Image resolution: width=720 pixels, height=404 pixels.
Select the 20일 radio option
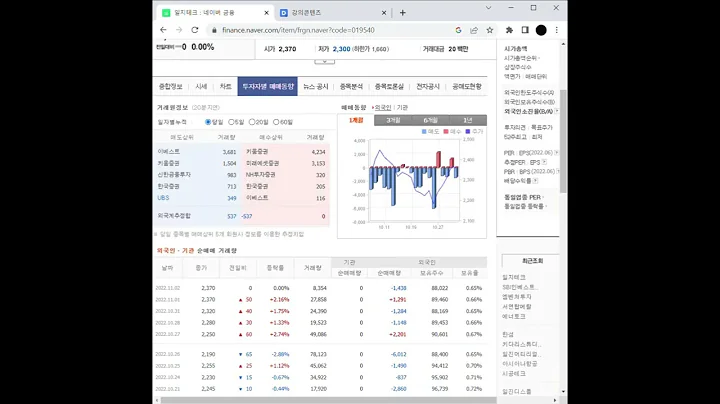click(x=252, y=122)
